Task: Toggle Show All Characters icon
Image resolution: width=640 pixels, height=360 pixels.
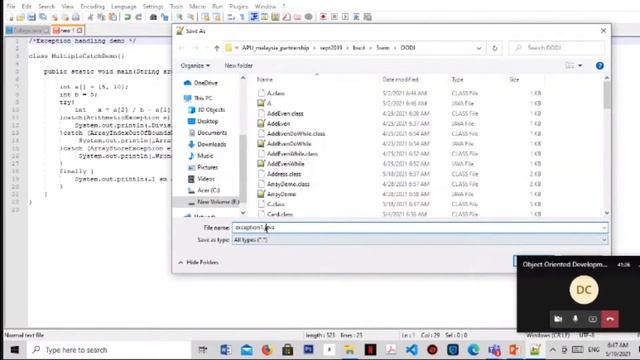Action: [x=242, y=17]
